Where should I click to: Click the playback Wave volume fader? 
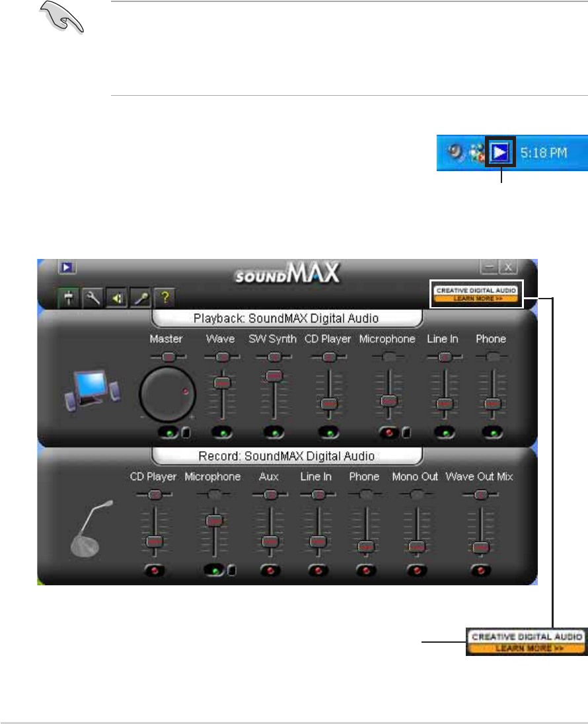[x=222, y=382]
